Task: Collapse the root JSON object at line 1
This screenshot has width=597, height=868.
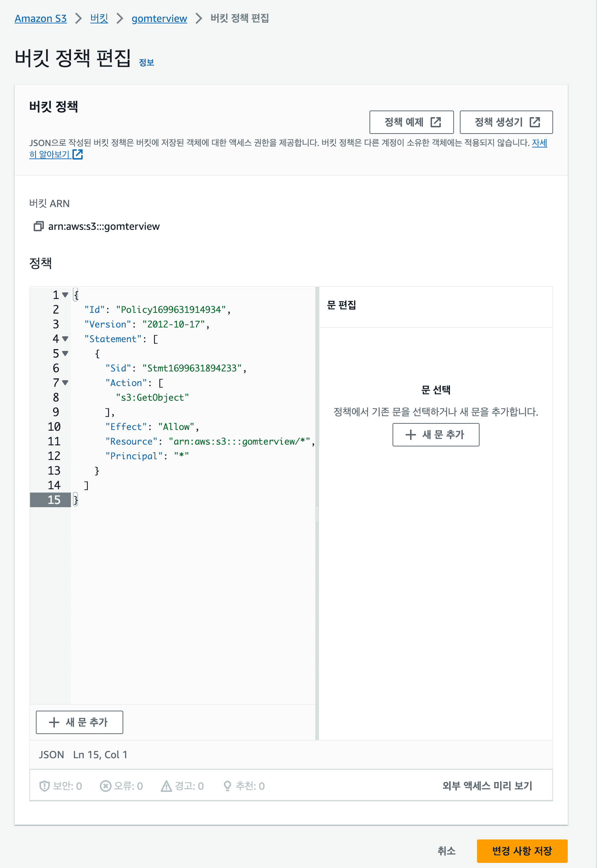Action: (x=65, y=295)
